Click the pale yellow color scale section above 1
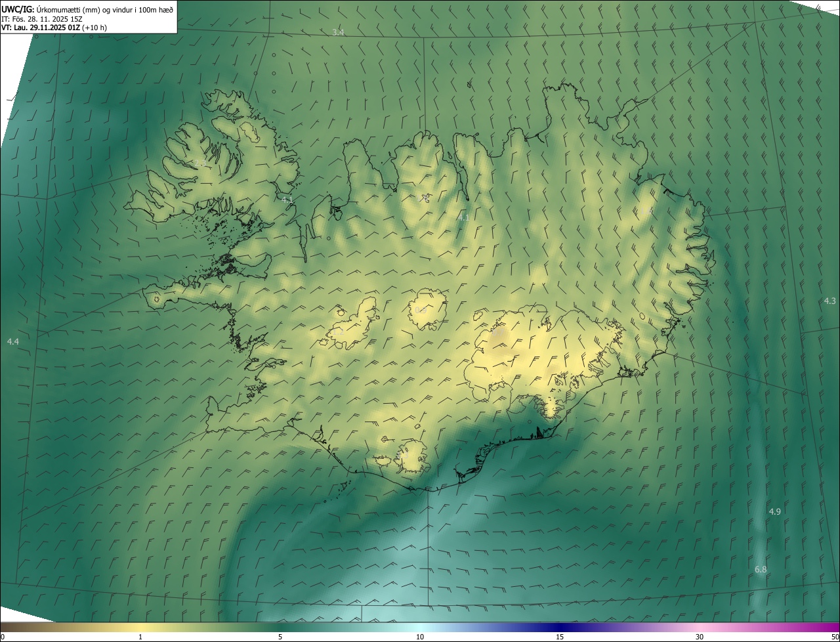The width and height of the screenshot is (840, 642). click(x=140, y=627)
